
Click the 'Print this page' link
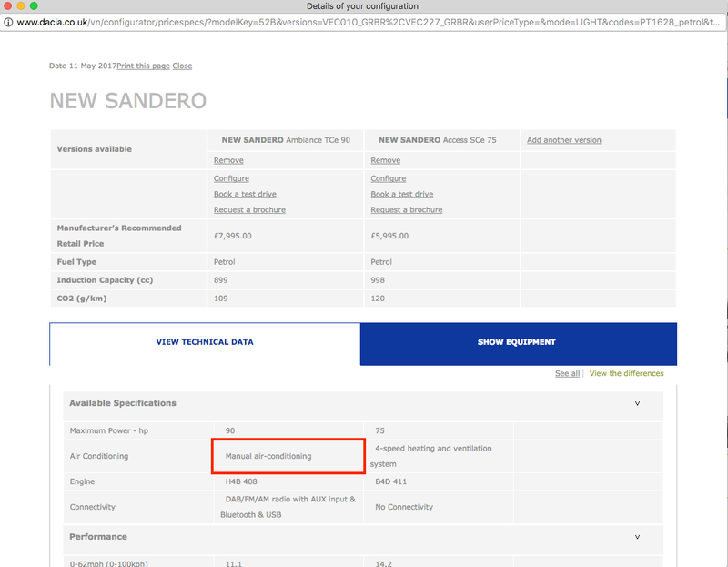point(143,66)
